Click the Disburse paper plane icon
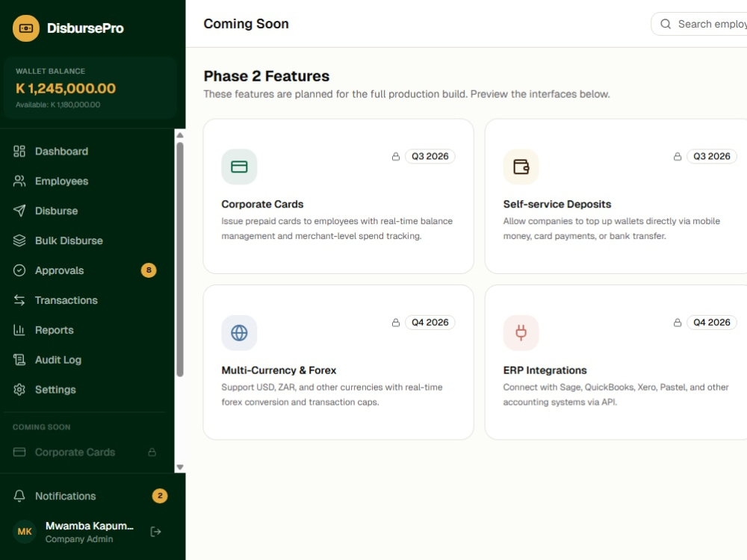747x560 pixels. [x=19, y=211]
